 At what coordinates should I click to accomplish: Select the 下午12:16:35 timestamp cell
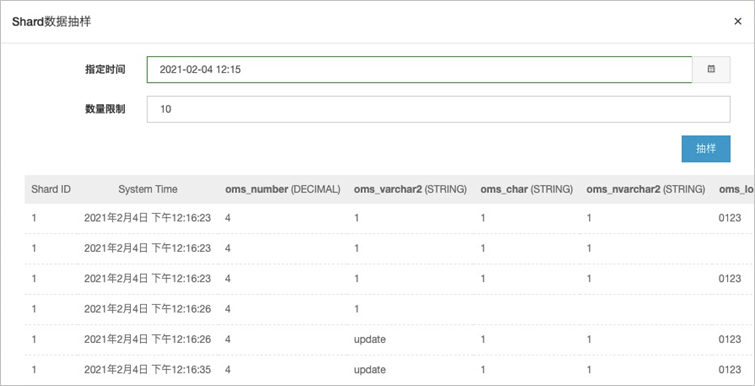pyautogui.click(x=147, y=370)
